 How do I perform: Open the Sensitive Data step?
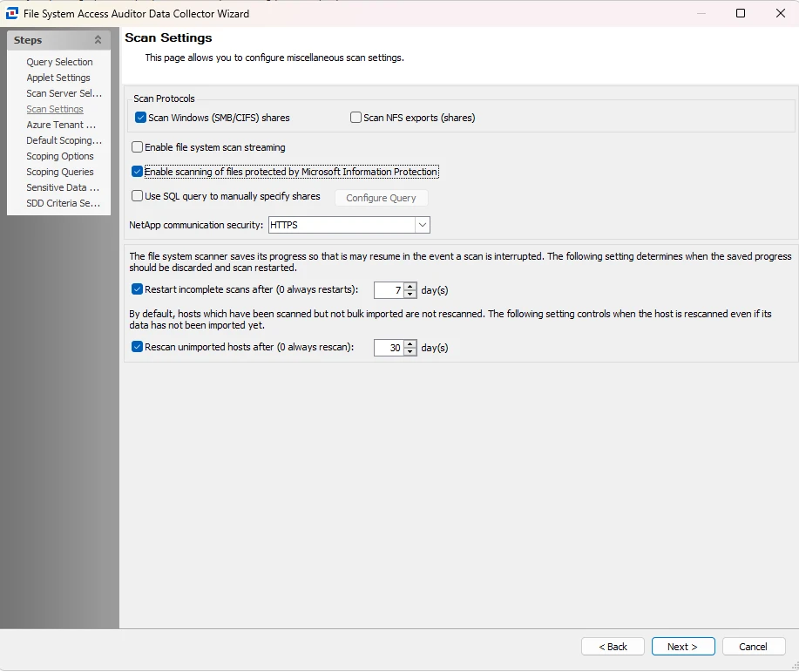[63, 187]
